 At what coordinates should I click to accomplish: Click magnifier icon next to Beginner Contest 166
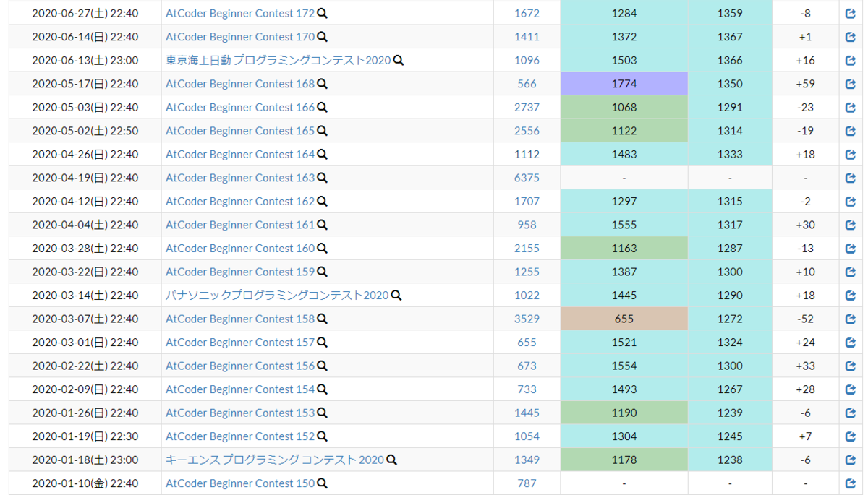(323, 107)
